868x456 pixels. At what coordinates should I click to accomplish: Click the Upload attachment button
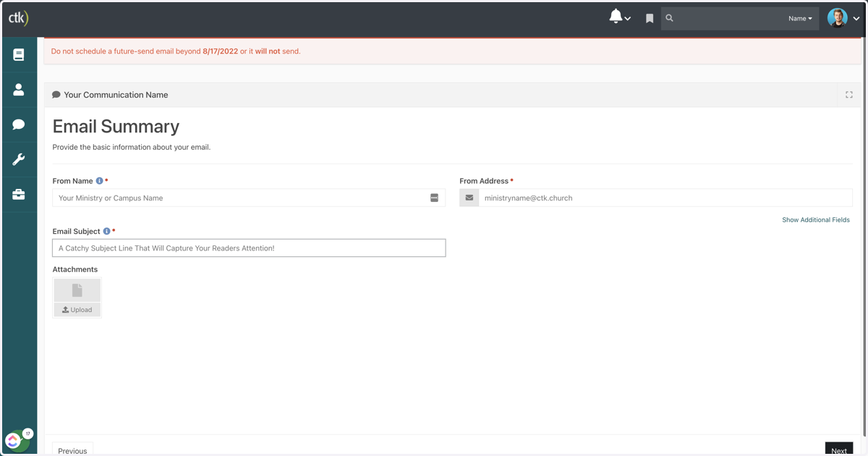coord(77,310)
